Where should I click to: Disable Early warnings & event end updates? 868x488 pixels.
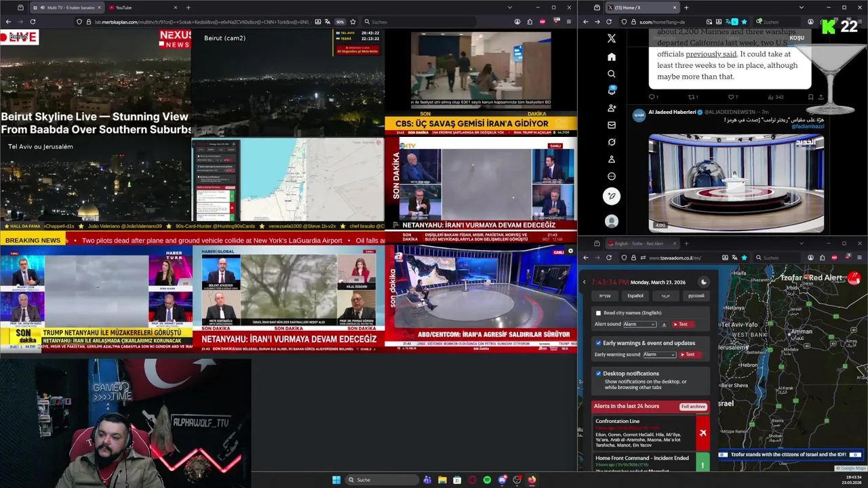click(x=598, y=343)
